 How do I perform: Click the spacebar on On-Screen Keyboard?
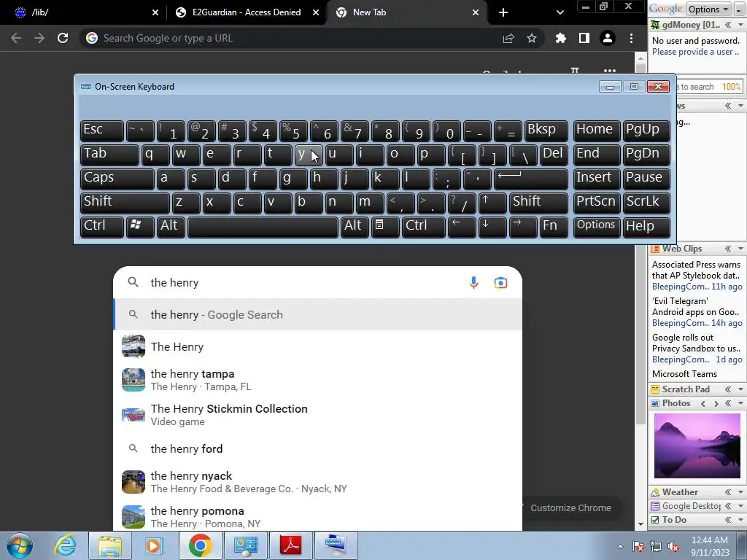(263, 227)
